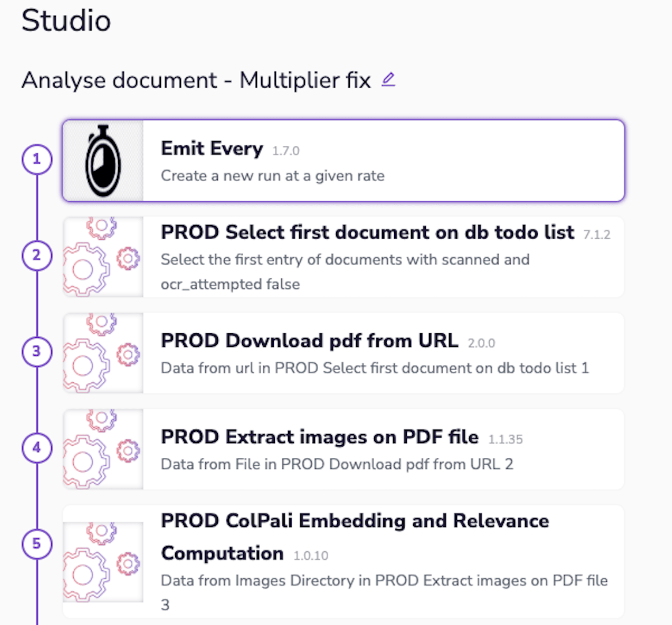Click the stopwatch icon on Emit Every

click(x=103, y=161)
